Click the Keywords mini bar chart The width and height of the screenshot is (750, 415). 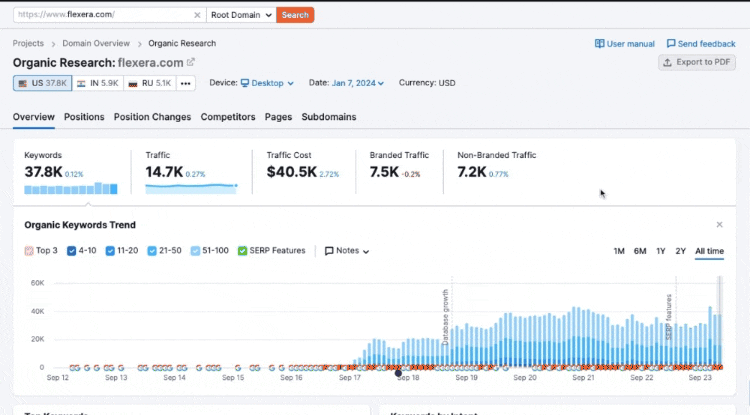(x=71, y=188)
